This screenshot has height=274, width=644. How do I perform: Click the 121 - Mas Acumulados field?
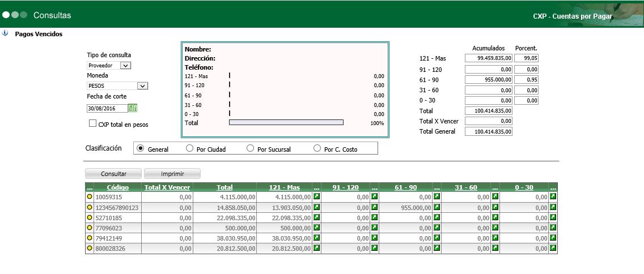489,58
